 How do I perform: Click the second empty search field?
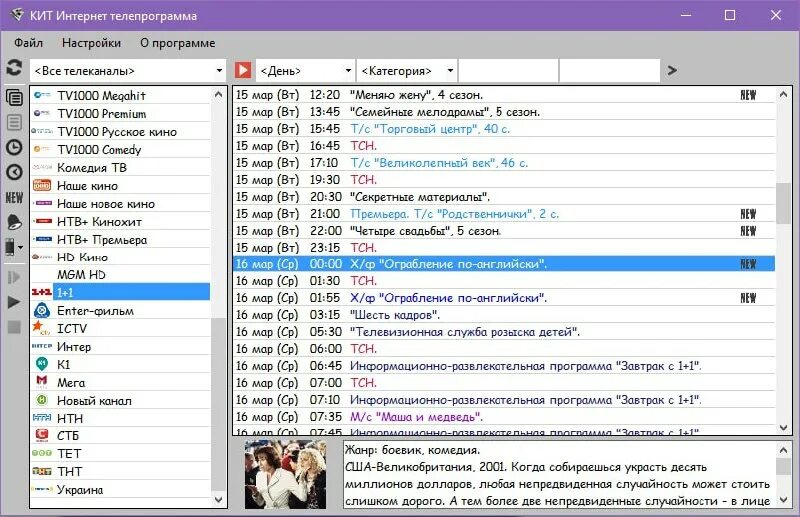(610, 71)
